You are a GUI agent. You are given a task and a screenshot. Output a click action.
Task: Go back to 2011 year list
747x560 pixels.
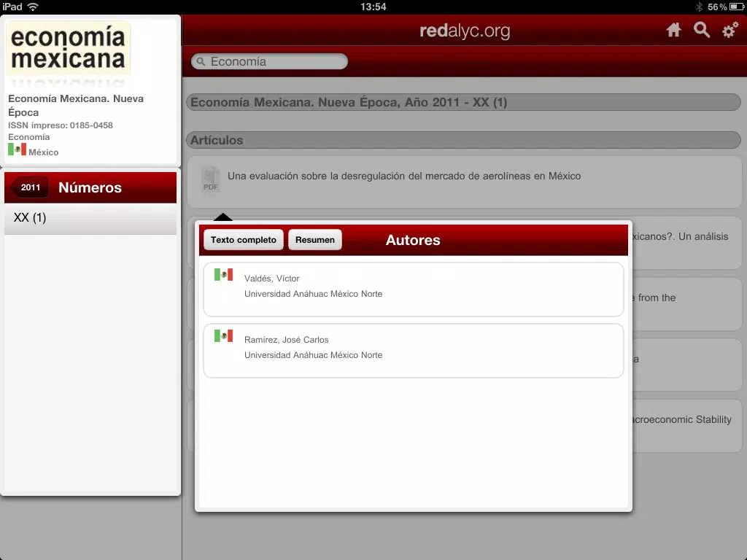tap(29, 187)
